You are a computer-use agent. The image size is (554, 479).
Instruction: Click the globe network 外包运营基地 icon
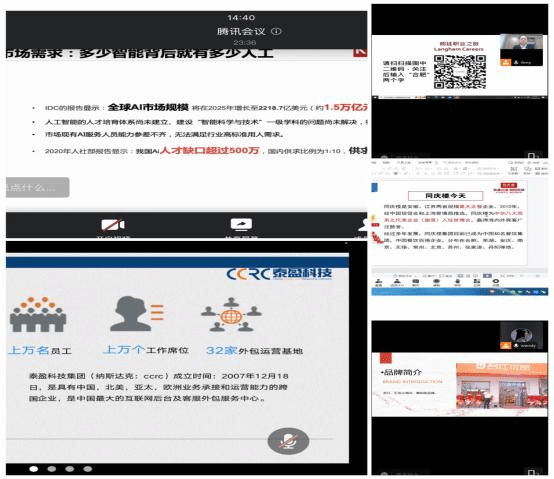(231, 314)
